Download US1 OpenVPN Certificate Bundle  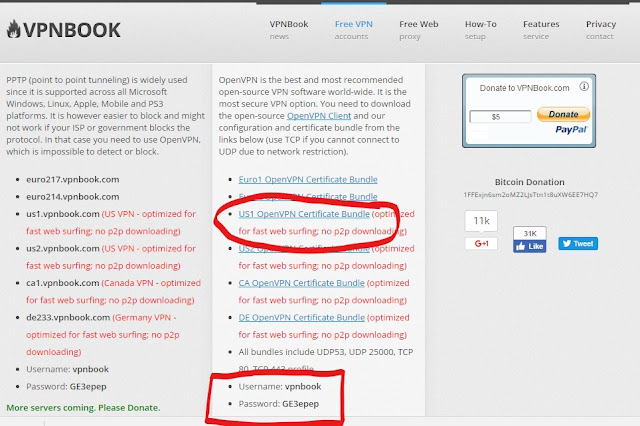(304, 214)
